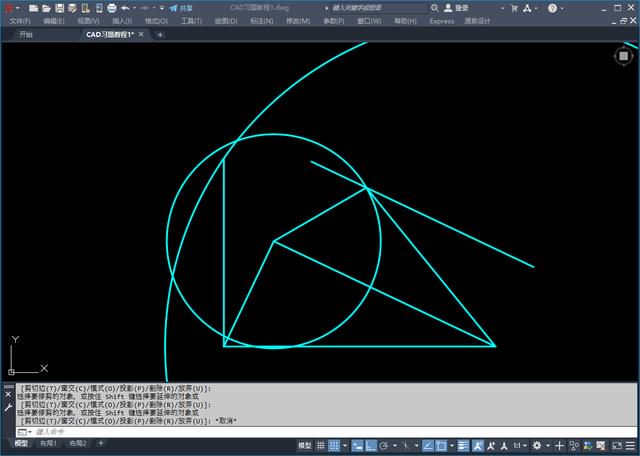
Task: Click the Save to Web & Mobile phone icon
Action: pyautogui.click(x=99, y=8)
